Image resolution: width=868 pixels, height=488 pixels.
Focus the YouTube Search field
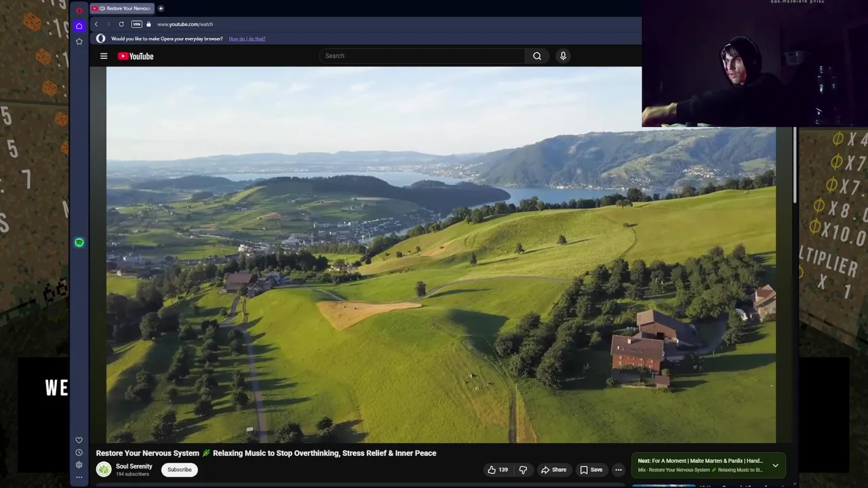422,56
